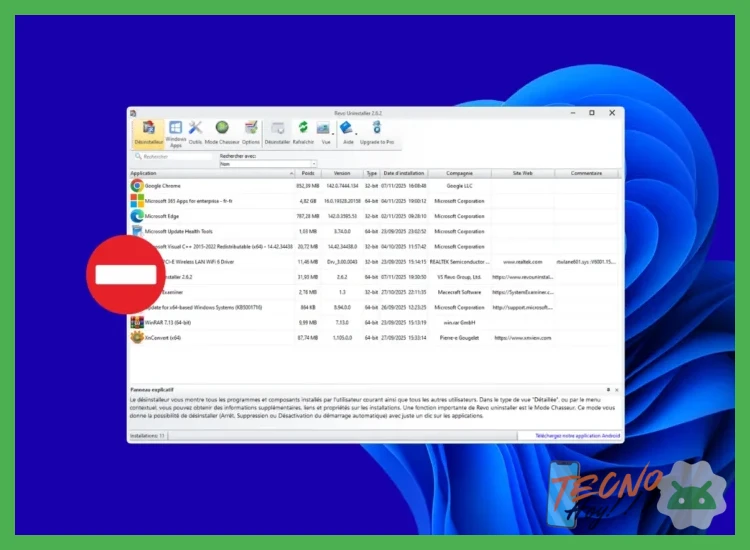The height and width of the screenshot is (550, 750).
Task: Click the Rechercher search field
Action: pyautogui.click(x=172, y=156)
